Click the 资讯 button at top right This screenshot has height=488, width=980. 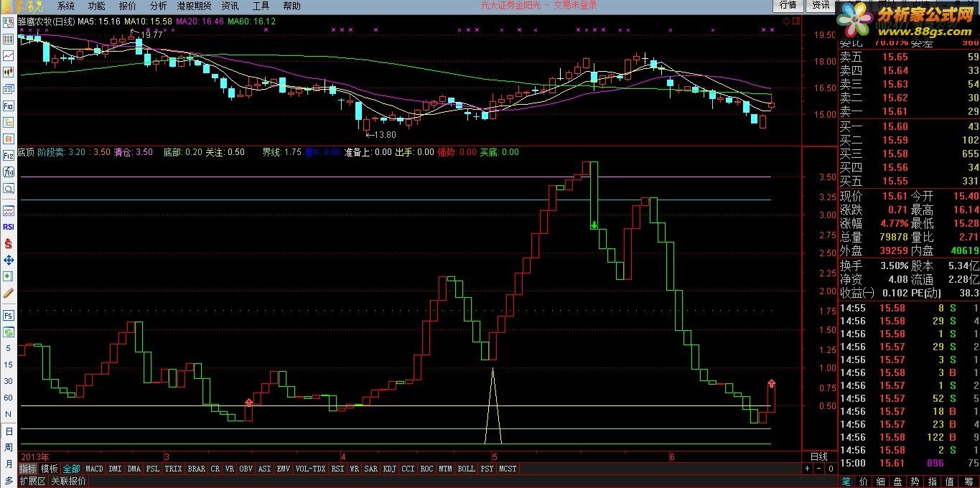820,5
